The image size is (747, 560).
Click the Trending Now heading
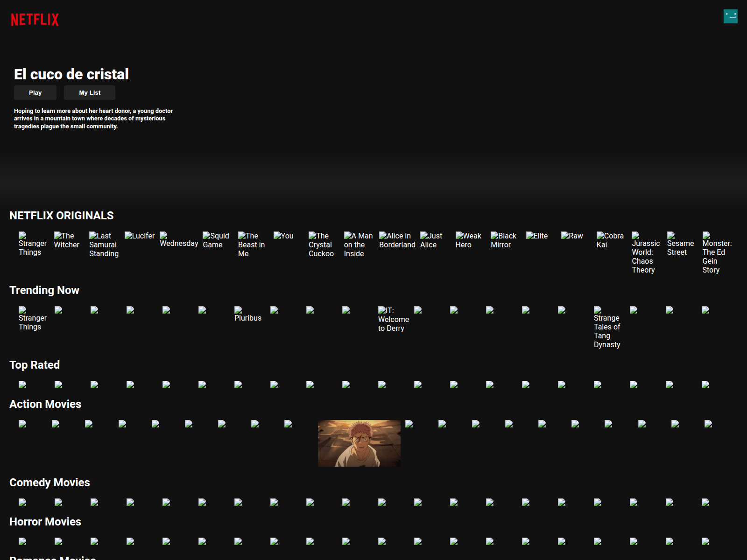pyautogui.click(x=44, y=290)
